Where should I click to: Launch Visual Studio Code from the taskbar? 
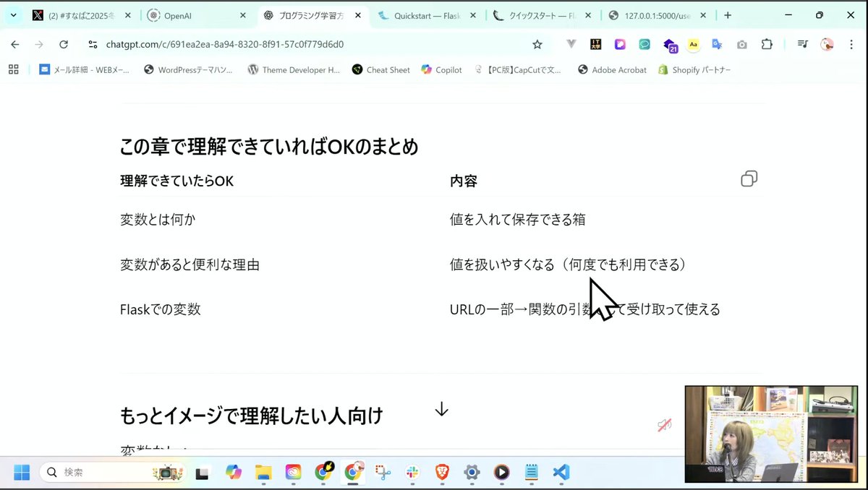click(561, 473)
